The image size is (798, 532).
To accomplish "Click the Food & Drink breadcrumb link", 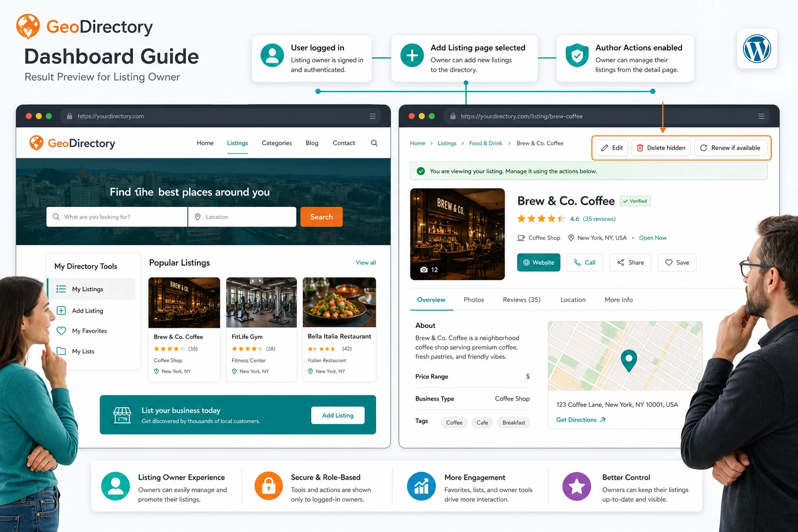I will (x=485, y=143).
